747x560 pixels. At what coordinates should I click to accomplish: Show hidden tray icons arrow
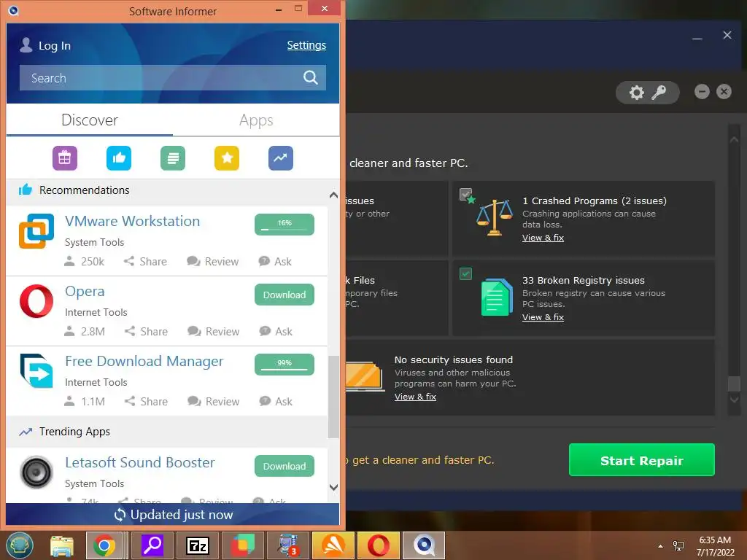[x=660, y=546]
